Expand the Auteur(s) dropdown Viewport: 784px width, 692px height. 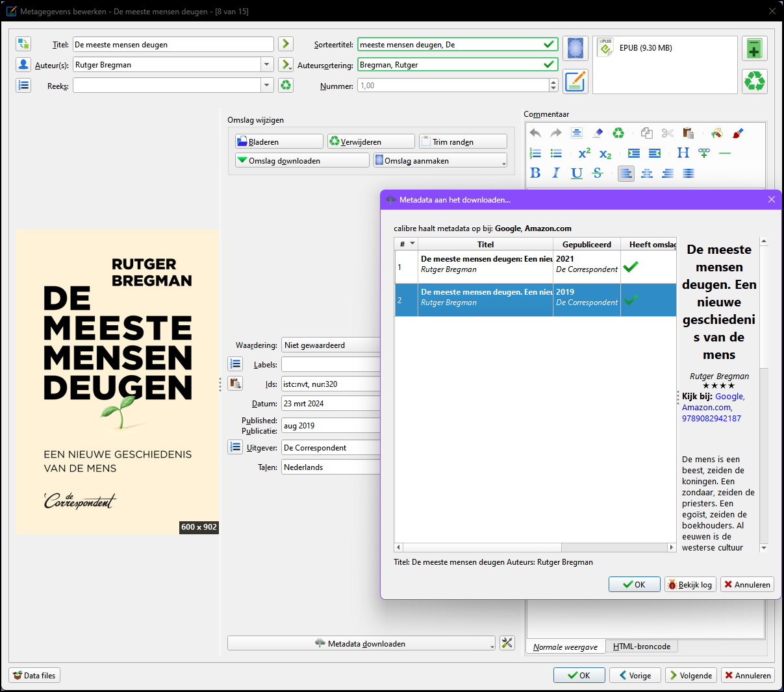point(266,64)
